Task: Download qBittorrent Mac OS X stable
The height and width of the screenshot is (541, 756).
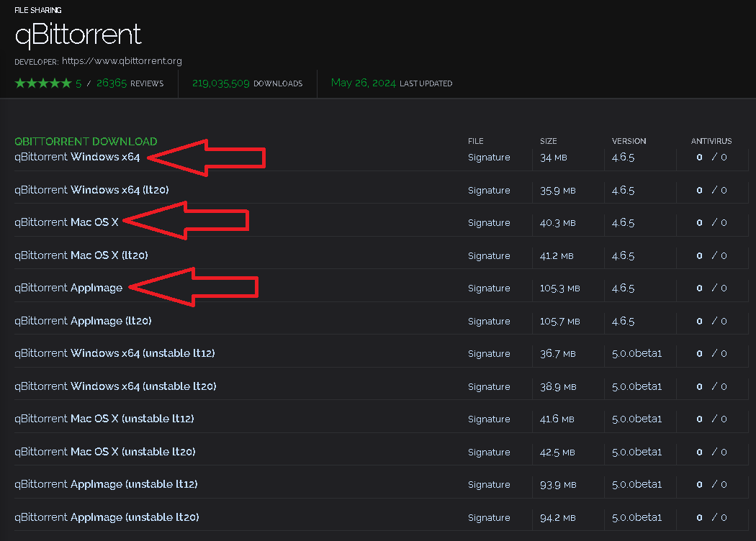Action: pos(66,222)
